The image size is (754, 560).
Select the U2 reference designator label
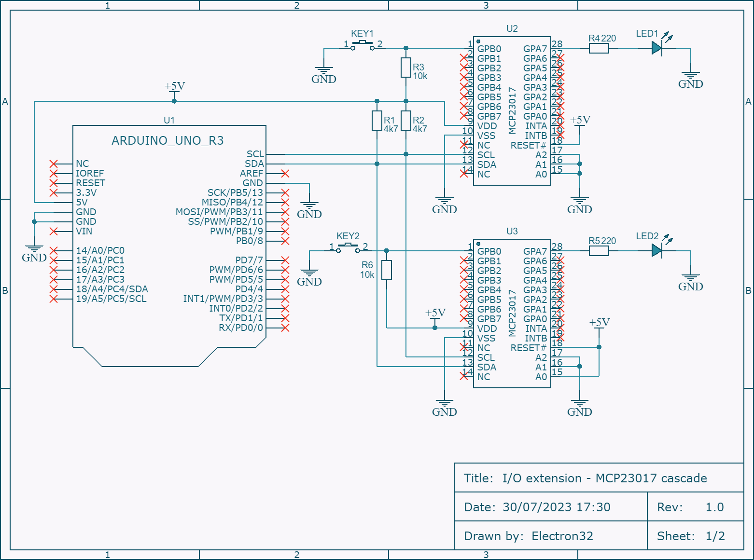coord(512,29)
